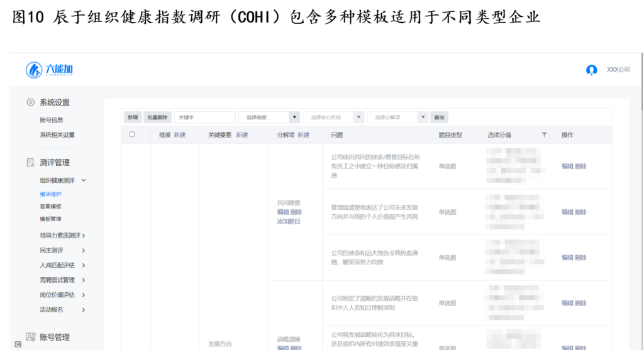Open the 选择核心目标 dropdown

tap(333, 118)
